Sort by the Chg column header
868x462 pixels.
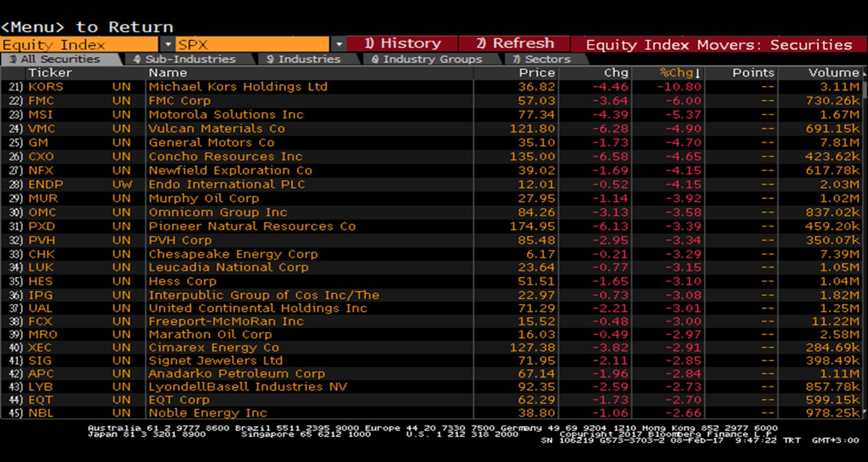(x=616, y=73)
